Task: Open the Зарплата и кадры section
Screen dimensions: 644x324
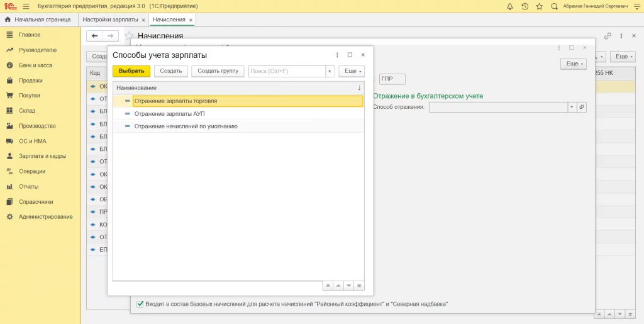Action: click(x=42, y=156)
